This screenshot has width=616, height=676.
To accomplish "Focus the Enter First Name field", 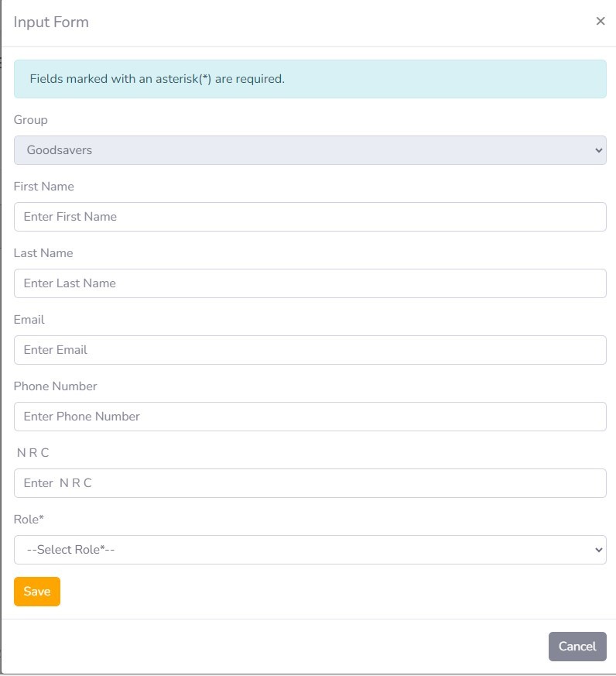I will pos(310,217).
